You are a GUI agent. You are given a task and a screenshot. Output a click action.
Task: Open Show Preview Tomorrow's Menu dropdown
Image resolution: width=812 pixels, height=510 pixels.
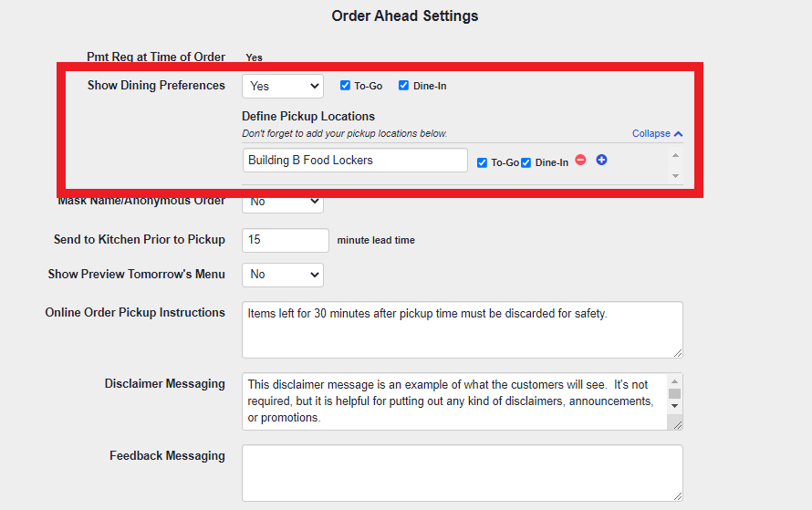(x=283, y=275)
